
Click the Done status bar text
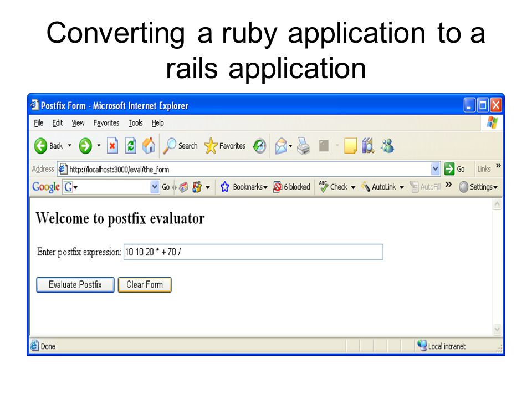48,346
